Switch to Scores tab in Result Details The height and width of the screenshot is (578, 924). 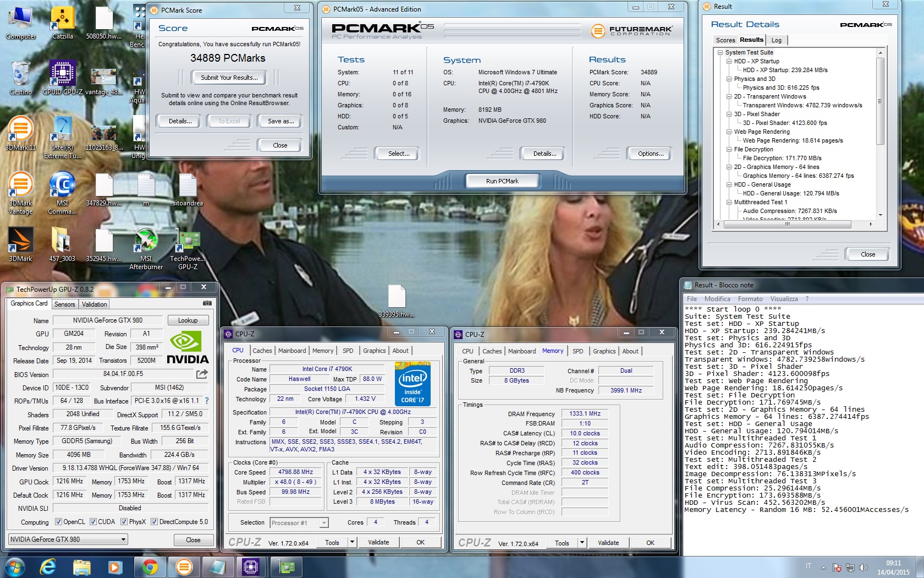coord(725,40)
